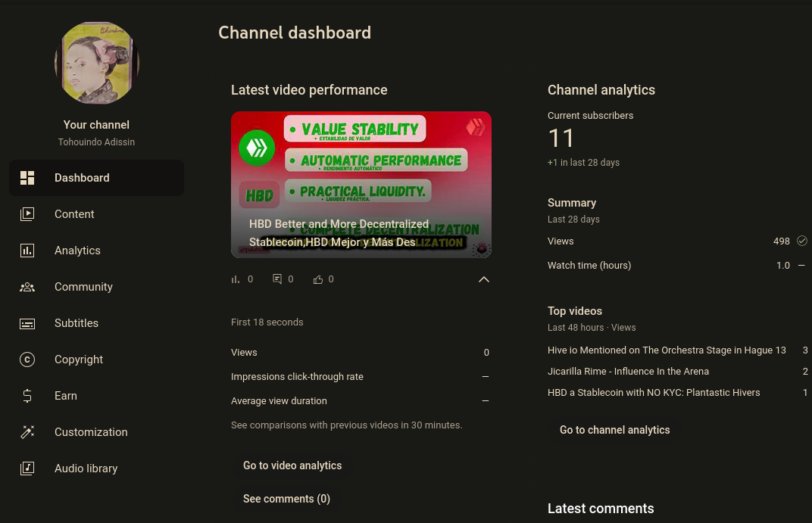Open the Community menu label
Viewport: 812px width, 523px height.
tap(83, 287)
